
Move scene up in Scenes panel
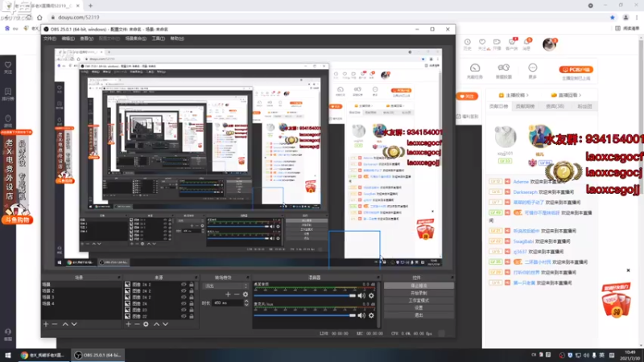65,324
